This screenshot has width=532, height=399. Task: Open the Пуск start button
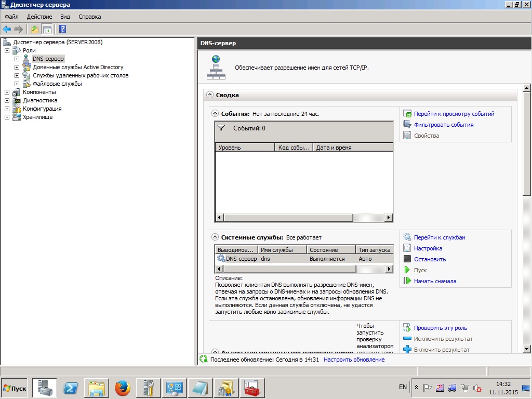(x=15, y=388)
